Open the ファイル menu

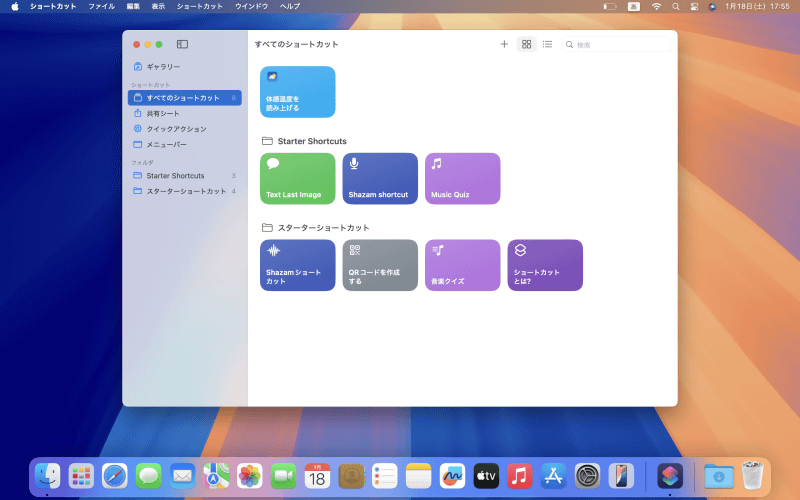click(x=102, y=6)
